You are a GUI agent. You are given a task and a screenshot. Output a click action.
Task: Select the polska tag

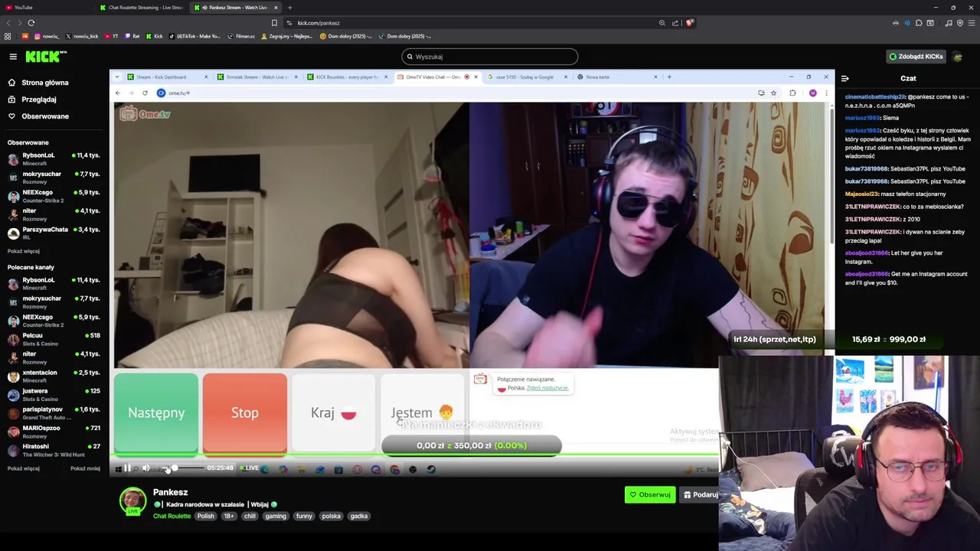[x=331, y=516]
